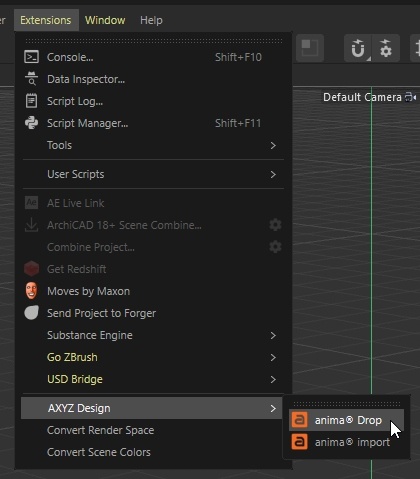Tear off Extensions menu via dotted grip
420x479 pixels.
(x=154, y=41)
